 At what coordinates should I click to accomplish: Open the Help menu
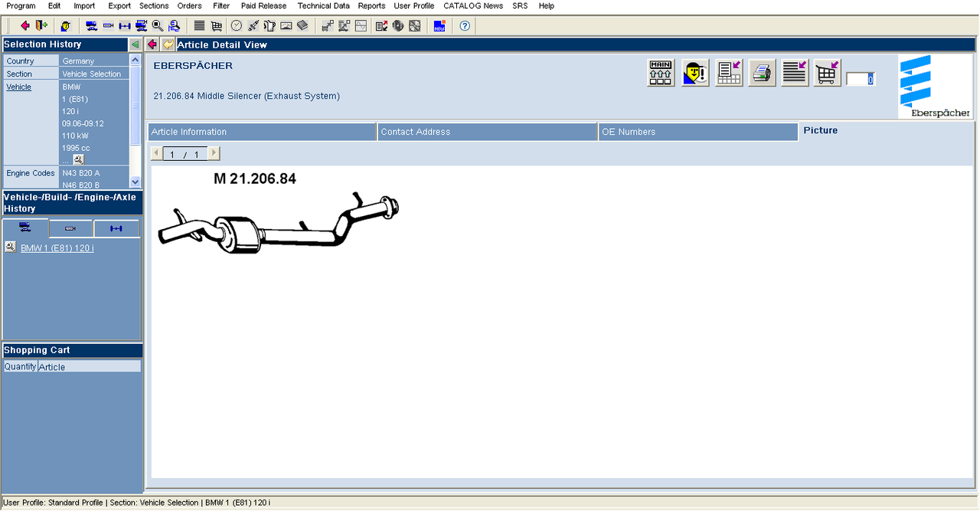click(x=547, y=5)
